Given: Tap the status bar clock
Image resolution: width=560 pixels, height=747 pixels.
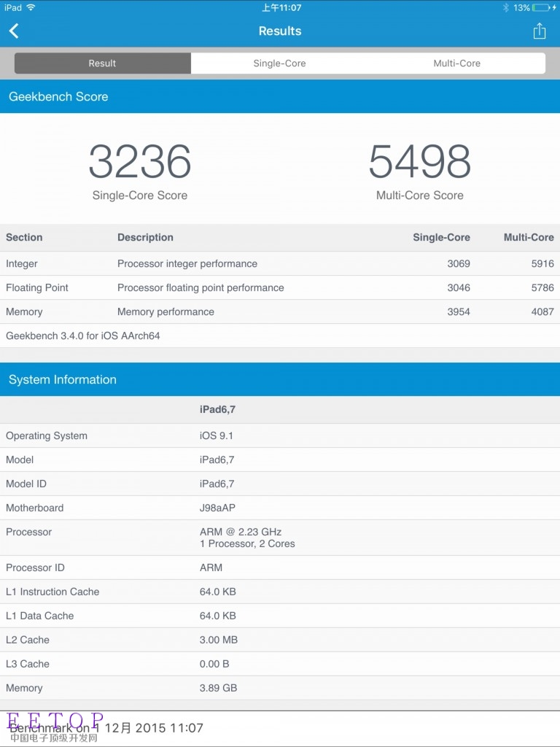Looking at the screenshot, I should tap(281, 7).
